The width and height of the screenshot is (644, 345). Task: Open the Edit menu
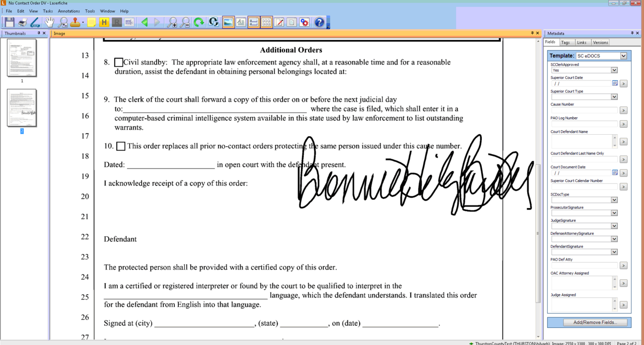pos(21,11)
